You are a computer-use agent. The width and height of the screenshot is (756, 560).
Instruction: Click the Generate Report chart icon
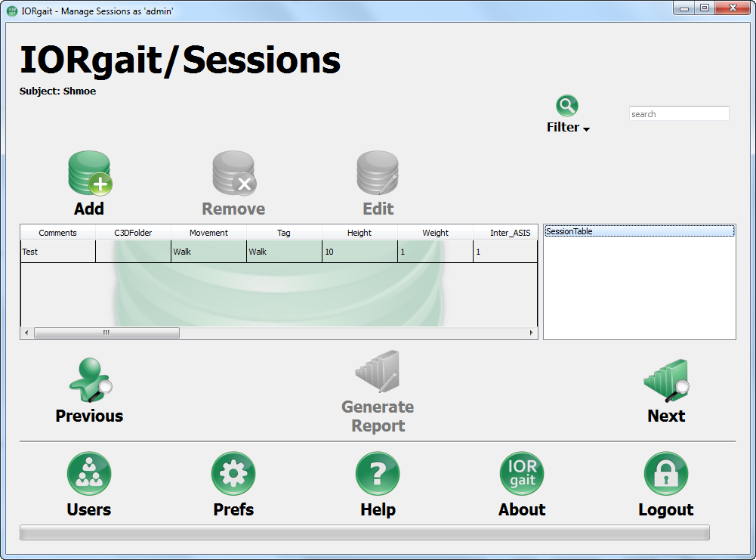click(378, 371)
